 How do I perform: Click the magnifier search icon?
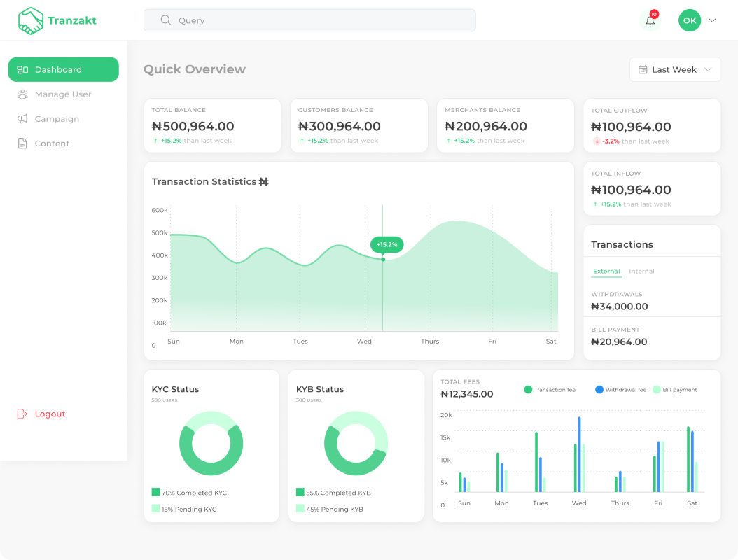(166, 20)
